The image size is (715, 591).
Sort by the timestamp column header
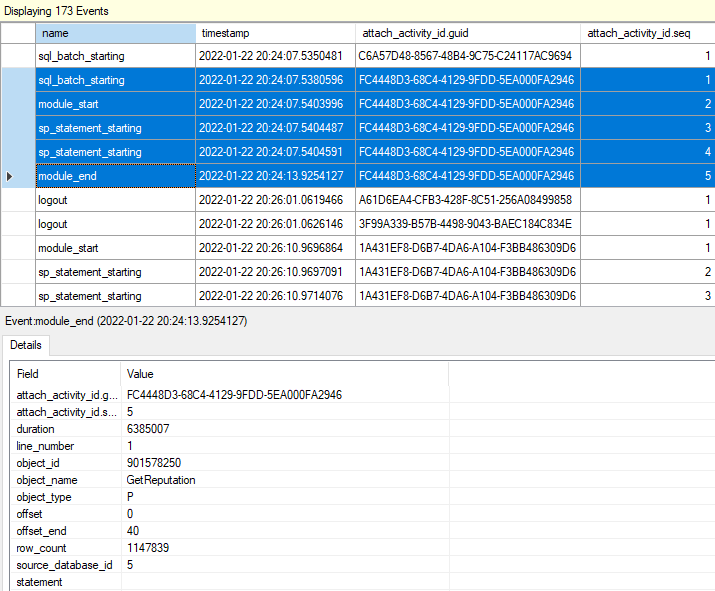coord(274,33)
